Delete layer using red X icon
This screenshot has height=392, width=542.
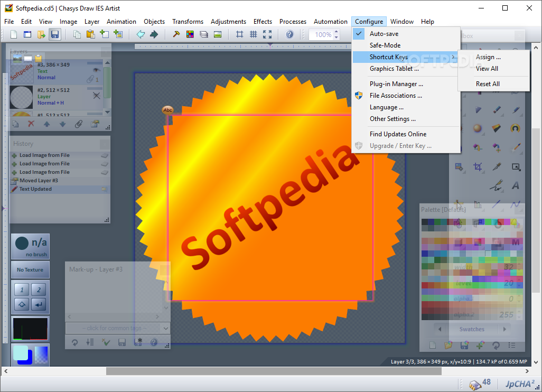(31, 124)
